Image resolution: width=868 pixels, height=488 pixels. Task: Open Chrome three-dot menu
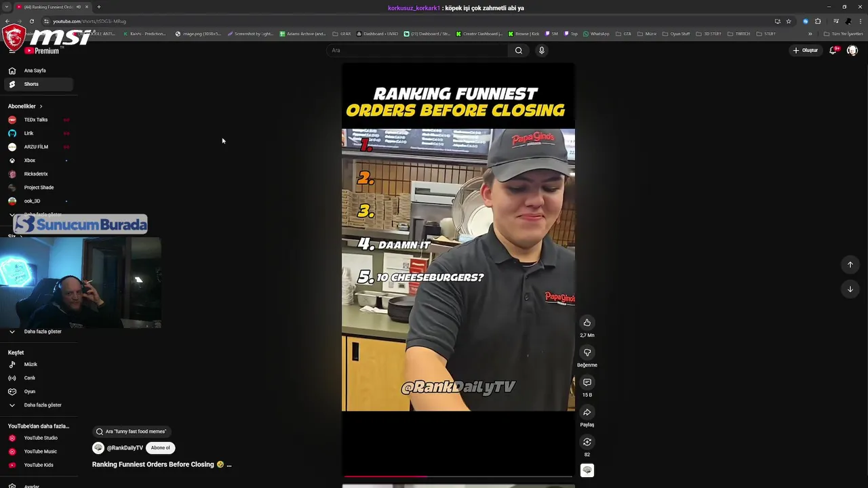click(x=862, y=21)
